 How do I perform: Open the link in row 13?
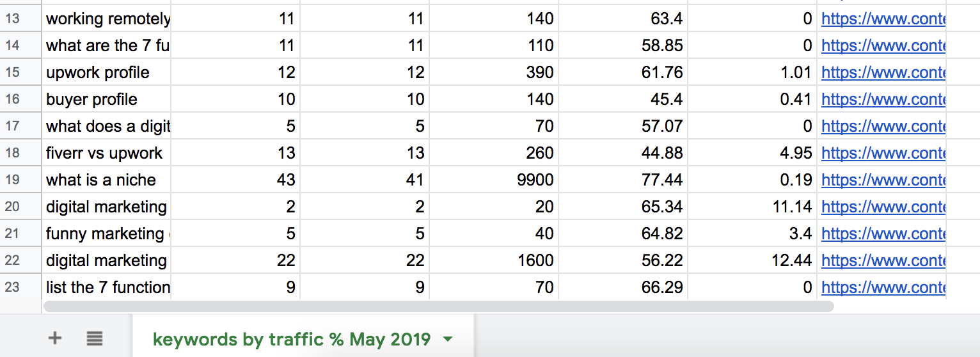click(x=883, y=19)
